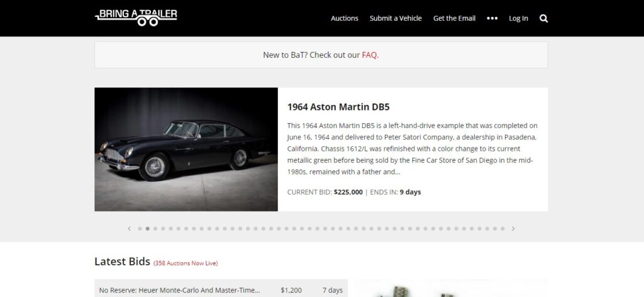644x297 pixels.
Task: Open the Auctions menu item
Action: click(345, 18)
